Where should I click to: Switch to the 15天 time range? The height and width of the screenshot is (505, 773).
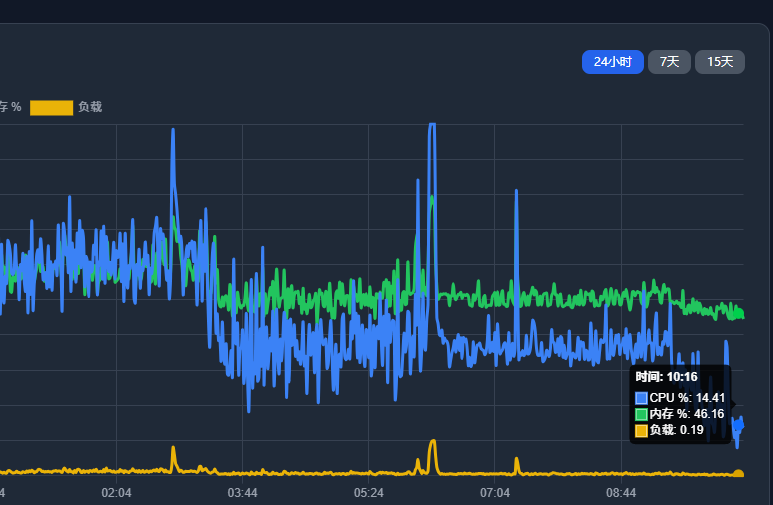coord(720,62)
